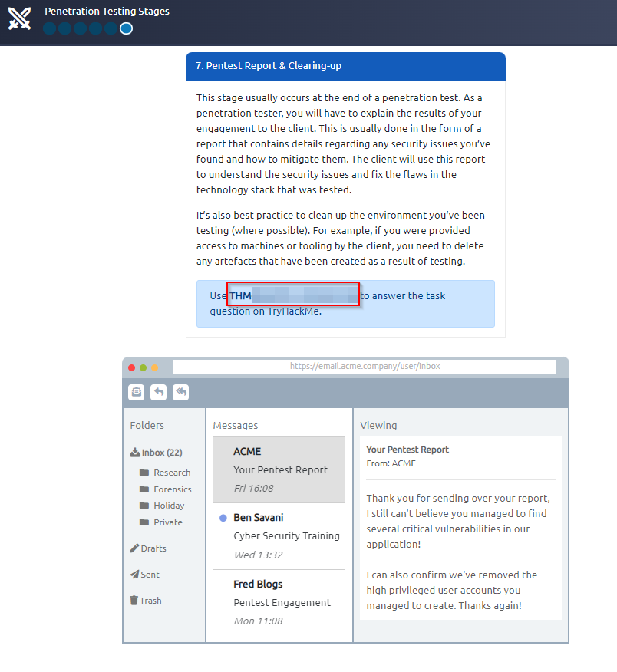617x672 pixels.
Task: Select the first progress stage dot
Action: 50,28
